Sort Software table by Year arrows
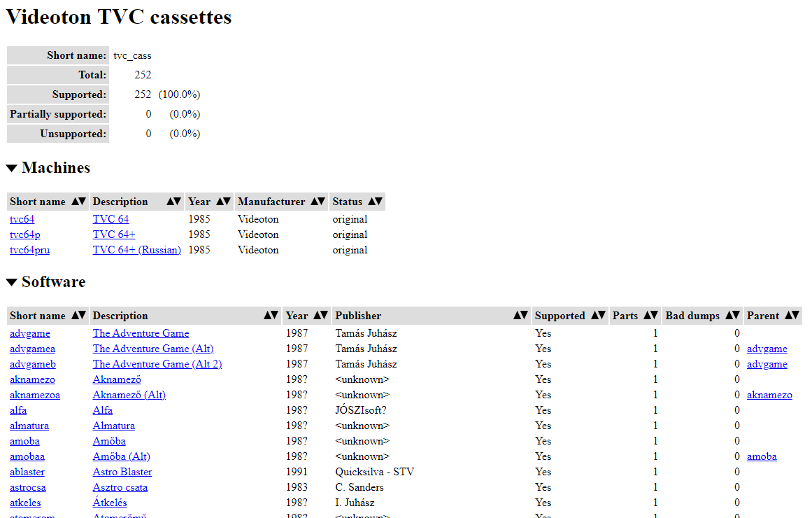The width and height of the screenshot is (812, 518). pos(321,315)
